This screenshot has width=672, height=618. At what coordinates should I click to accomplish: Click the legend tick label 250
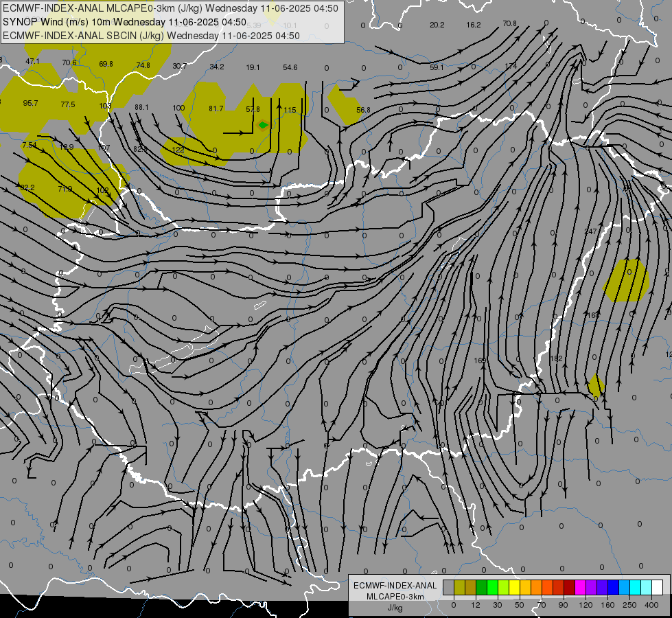tap(629, 605)
